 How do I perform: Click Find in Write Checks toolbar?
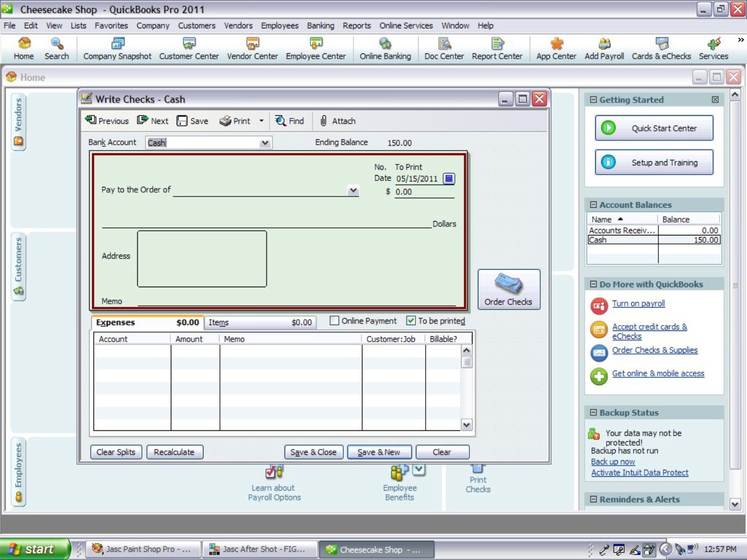pyautogui.click(x=289, y=121)
